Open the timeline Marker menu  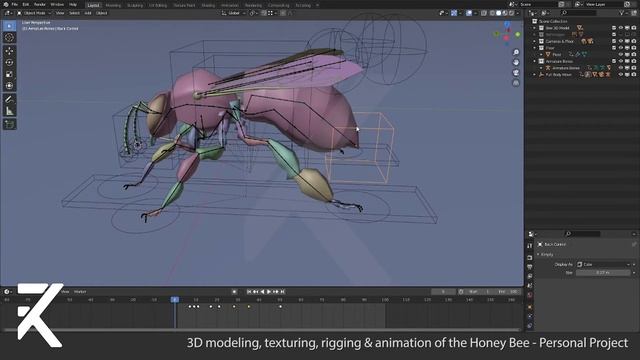pos(80,291)
